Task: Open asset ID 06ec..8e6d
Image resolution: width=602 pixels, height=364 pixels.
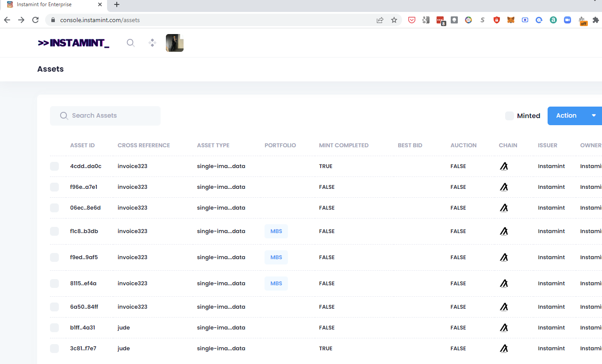Action: 85,208
